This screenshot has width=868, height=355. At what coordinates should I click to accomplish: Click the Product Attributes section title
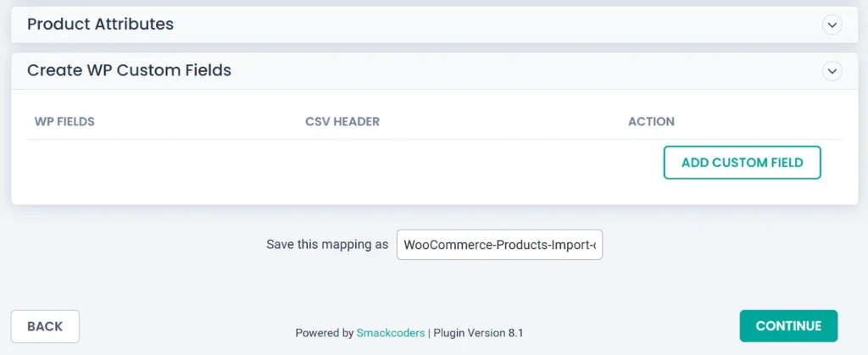tap(100, 25)
